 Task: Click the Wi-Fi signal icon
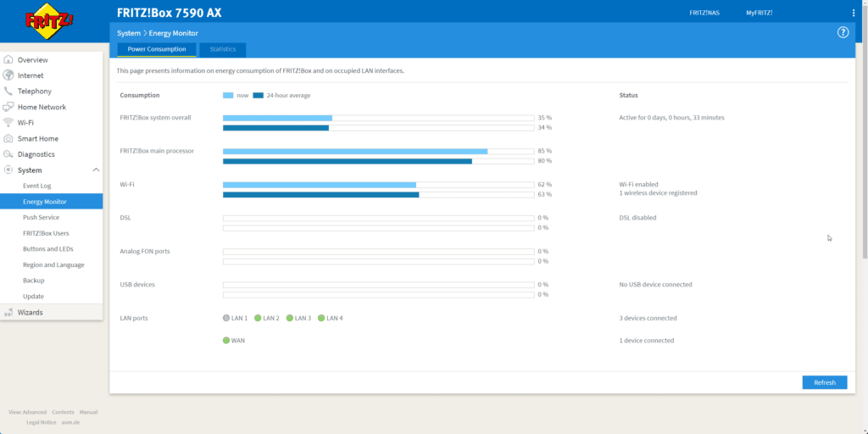[x=8, y=123]
